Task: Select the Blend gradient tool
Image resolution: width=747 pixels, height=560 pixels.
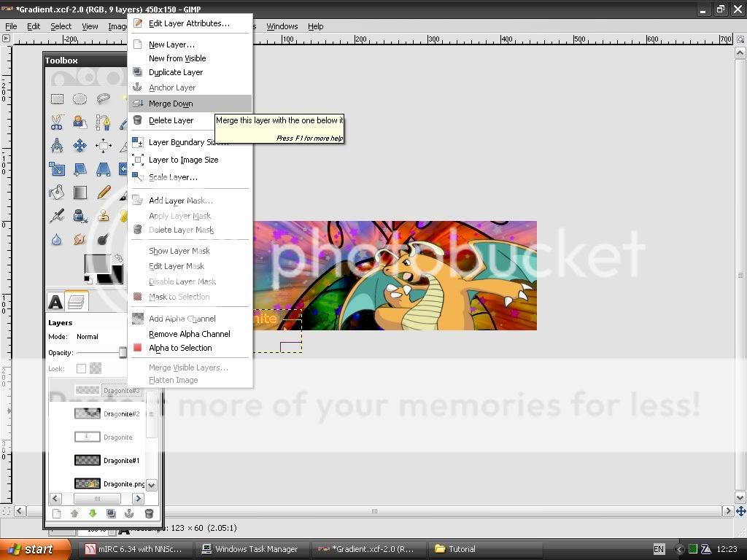Action: [x=80, y=192]
